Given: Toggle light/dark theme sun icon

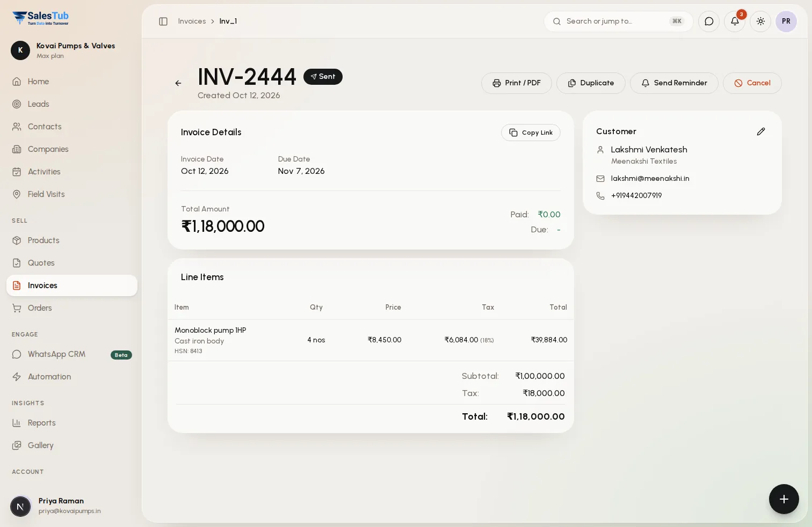Looking at the screenshot, I should click(x=760, y=21).
